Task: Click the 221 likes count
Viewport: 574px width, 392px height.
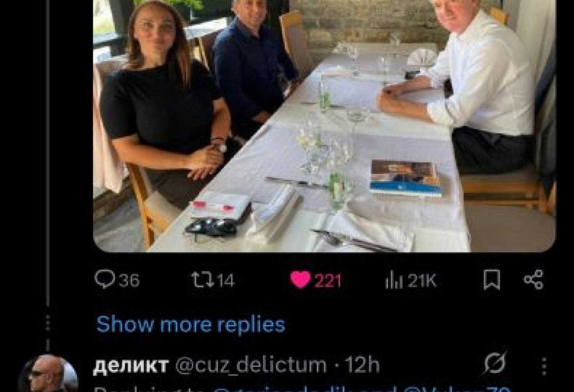Action: click(328, 281)
